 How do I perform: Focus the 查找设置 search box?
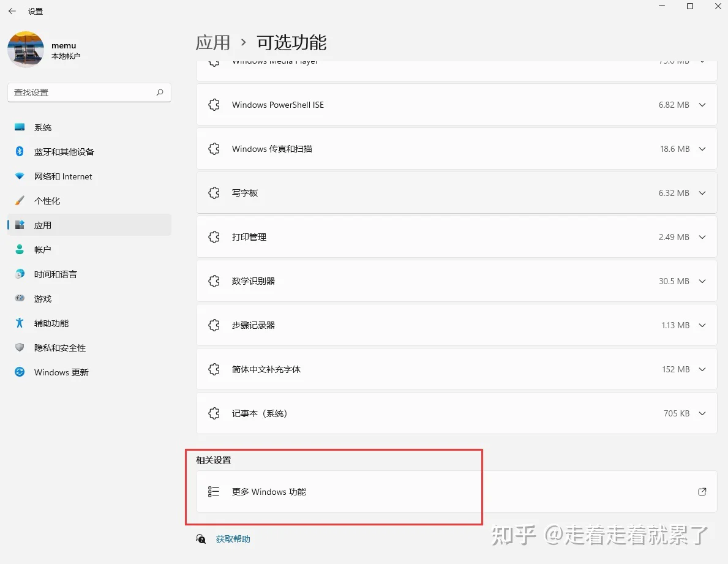click(x=89, y=92)
